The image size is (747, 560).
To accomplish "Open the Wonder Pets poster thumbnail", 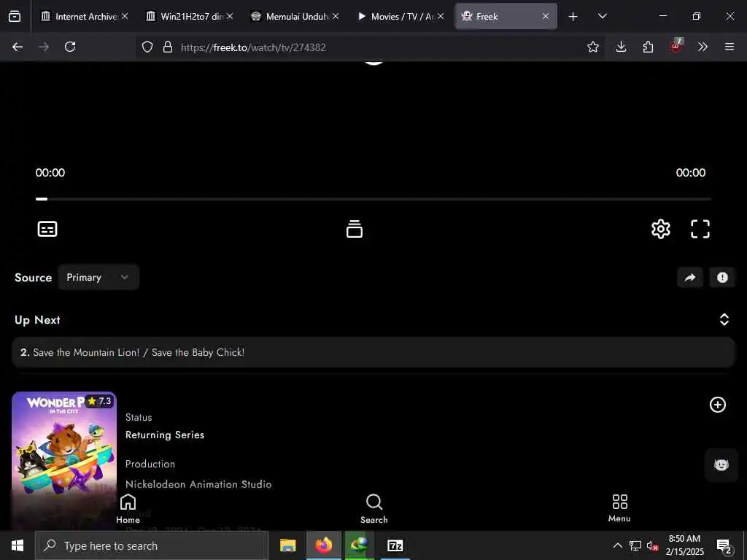I will (64, 461).
